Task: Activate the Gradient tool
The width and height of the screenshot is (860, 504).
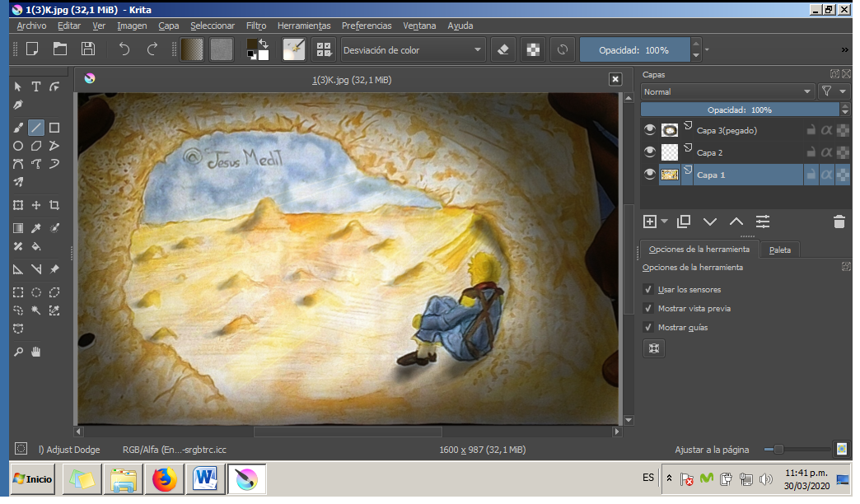Action: 18,228
